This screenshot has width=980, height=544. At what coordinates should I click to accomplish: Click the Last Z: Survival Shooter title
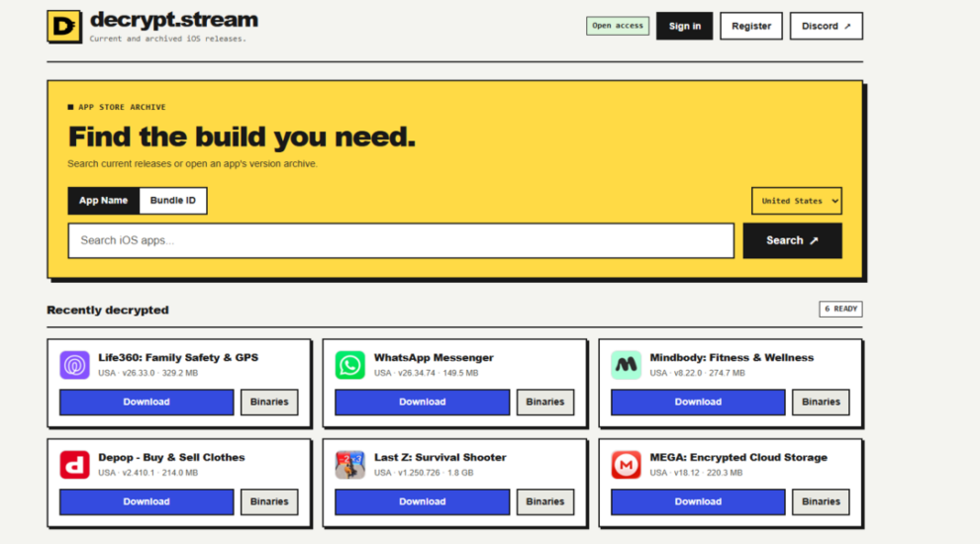[x=440, y=458]
